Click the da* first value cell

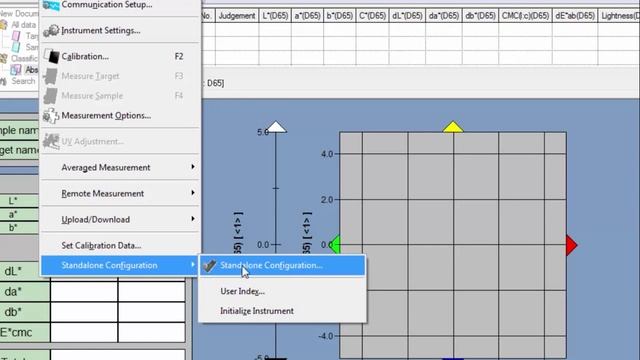(x=84, y=291)
